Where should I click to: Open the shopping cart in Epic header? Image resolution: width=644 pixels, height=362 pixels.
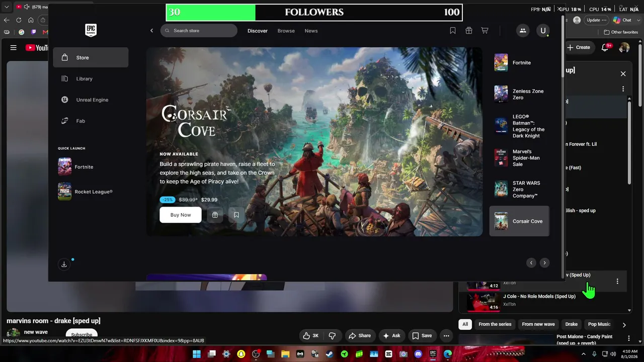click(x=485, y=31)
